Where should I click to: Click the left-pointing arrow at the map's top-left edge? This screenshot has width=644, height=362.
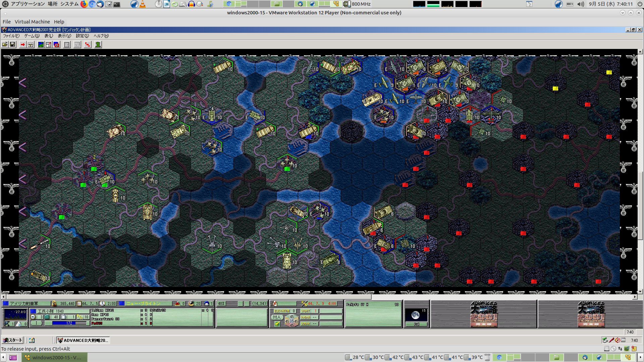22,82
